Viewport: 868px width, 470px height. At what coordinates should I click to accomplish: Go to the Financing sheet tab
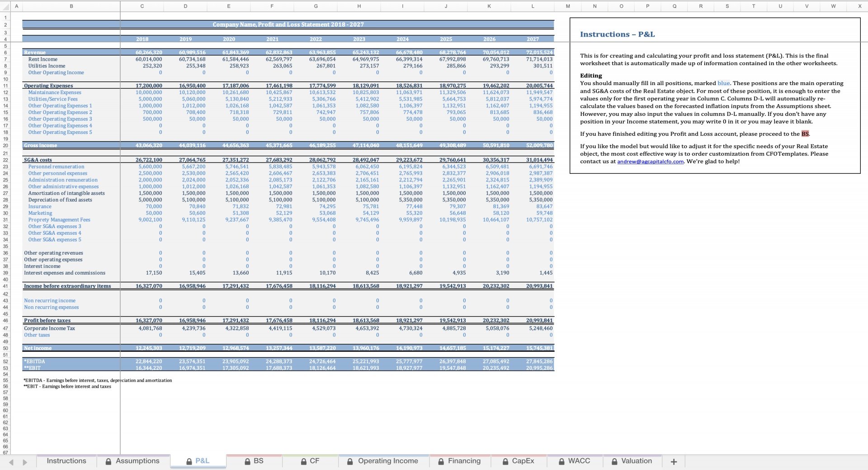(x=459, y=461)
